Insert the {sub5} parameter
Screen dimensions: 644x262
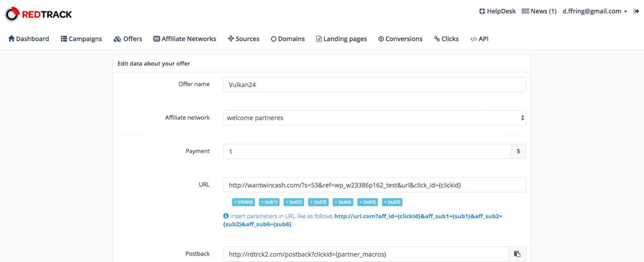point(368,202)
